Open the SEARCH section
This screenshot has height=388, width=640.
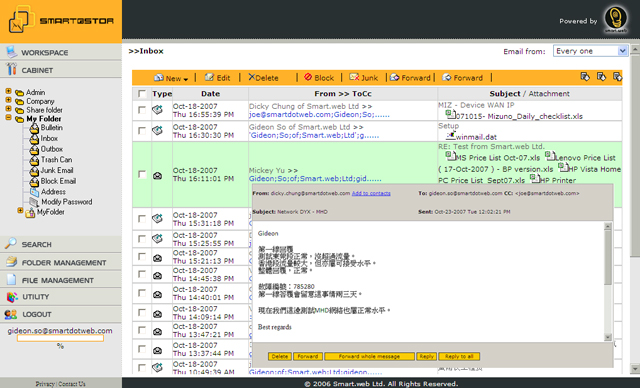pos(61,244)
